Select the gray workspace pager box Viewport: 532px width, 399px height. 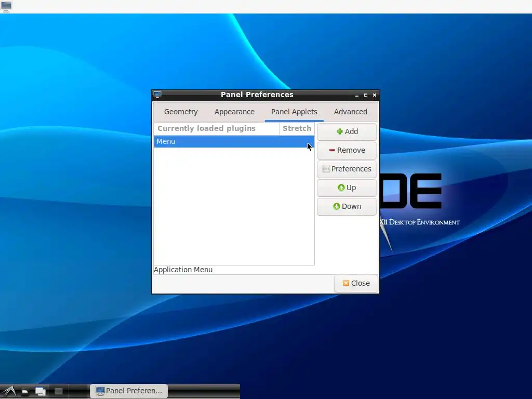point(59,392)
